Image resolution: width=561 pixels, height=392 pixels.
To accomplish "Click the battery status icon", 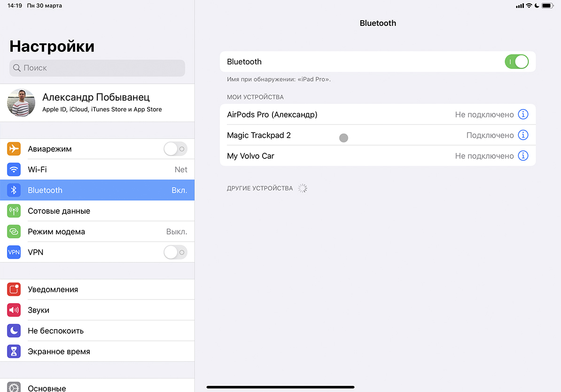I will click(548, 6).
